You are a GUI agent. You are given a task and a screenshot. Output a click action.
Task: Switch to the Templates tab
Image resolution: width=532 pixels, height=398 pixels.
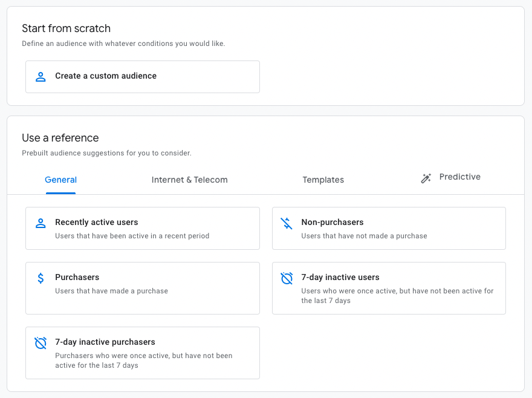[x=323, y=180]
